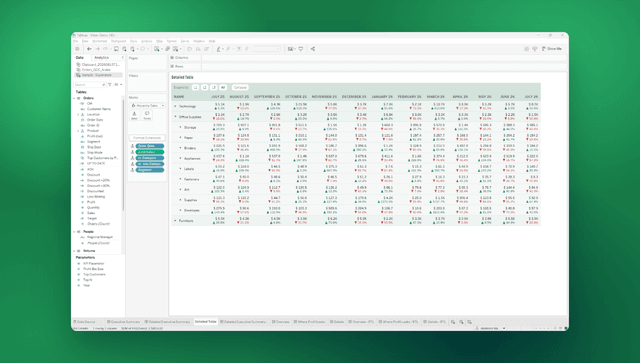This screenshot has height=363, width=640.
Task: Click the Data Guide icon near Show Me
Action: (535, 49)
